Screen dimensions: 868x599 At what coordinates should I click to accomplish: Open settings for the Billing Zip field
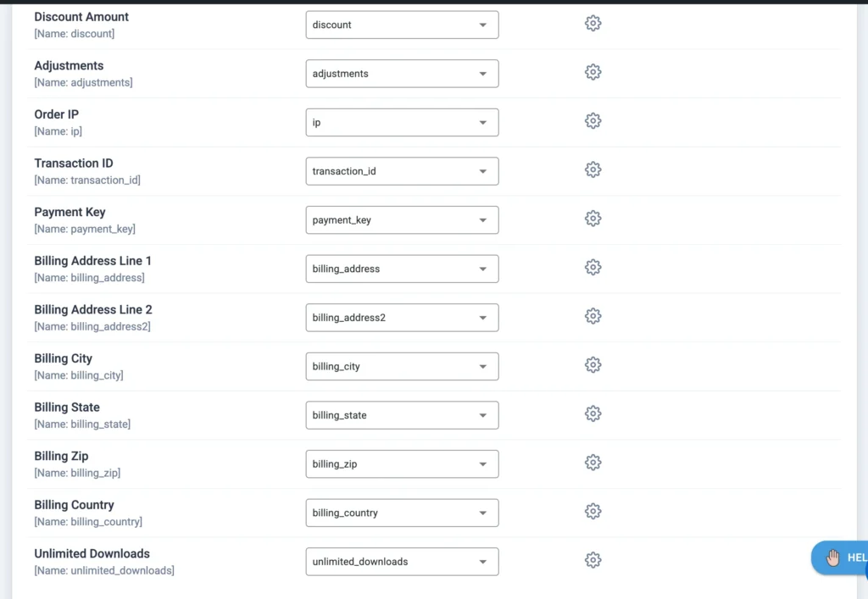tap(593, 463)
